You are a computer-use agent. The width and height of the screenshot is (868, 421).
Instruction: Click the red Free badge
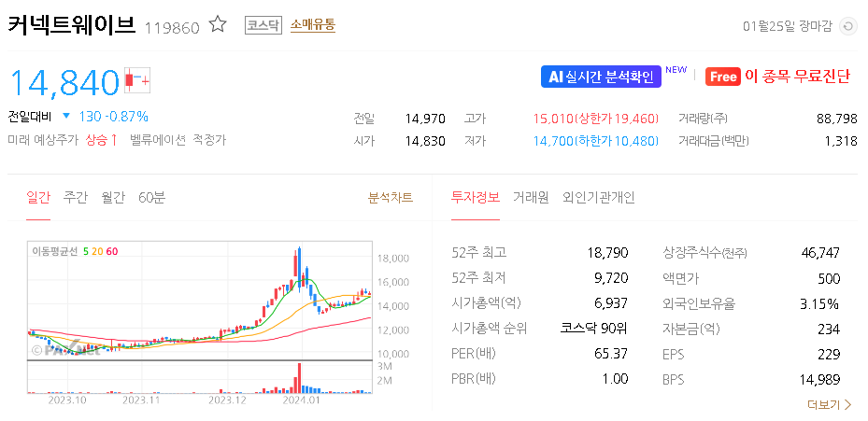(723, 77)
